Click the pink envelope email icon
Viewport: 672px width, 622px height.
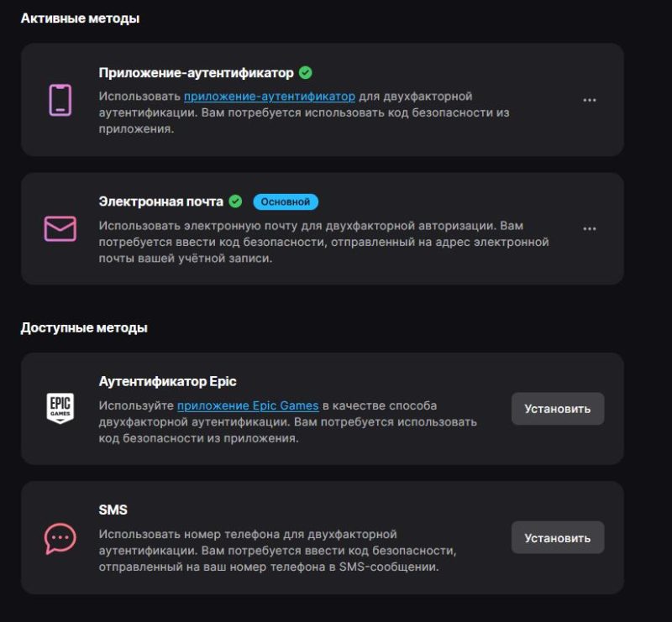click(59, 227)
